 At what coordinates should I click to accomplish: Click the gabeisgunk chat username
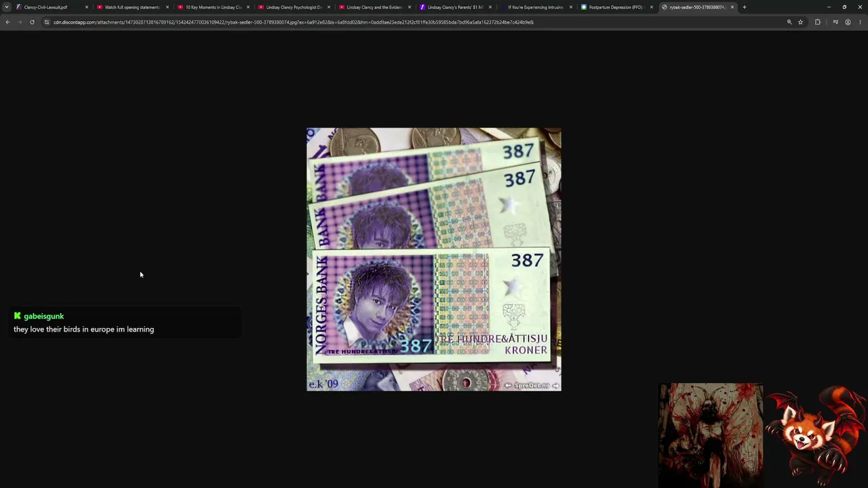[43, 316]
